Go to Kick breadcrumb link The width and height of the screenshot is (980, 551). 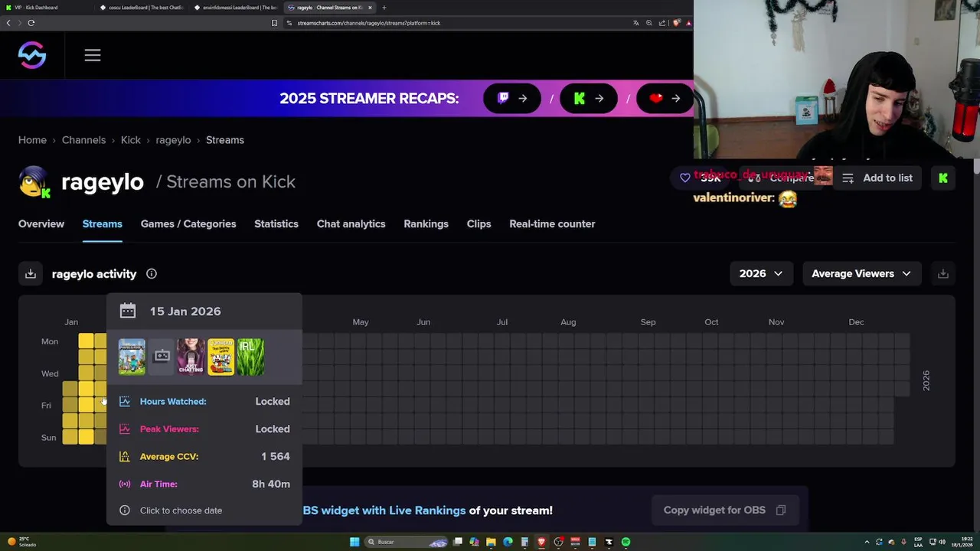click(131, 140)
